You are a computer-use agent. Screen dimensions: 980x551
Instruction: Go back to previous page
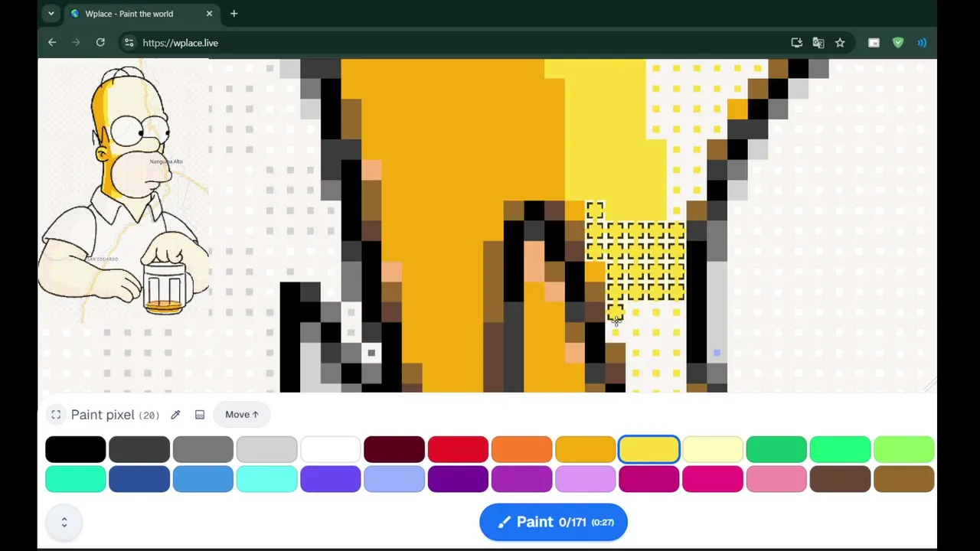(x=52, y=43)
